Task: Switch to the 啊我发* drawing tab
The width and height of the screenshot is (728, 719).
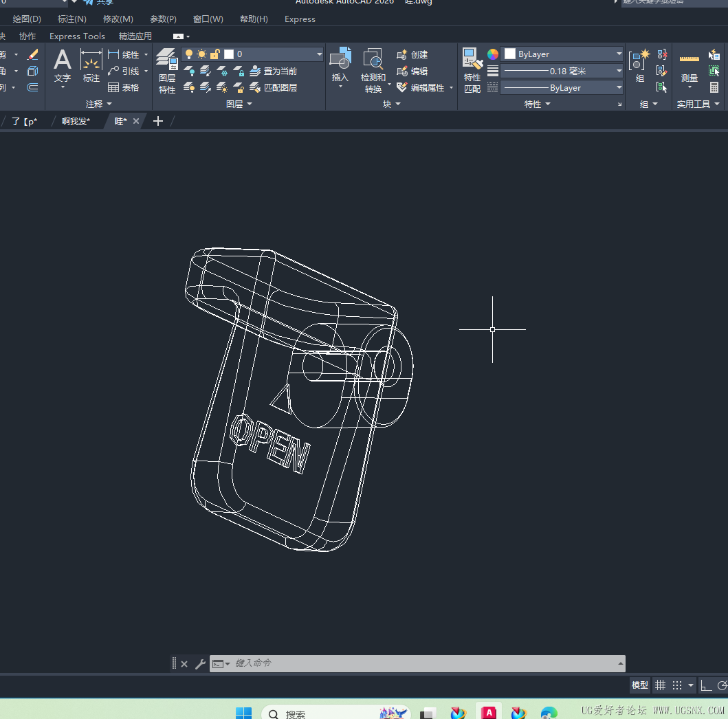Action: (x=76, y=121)
